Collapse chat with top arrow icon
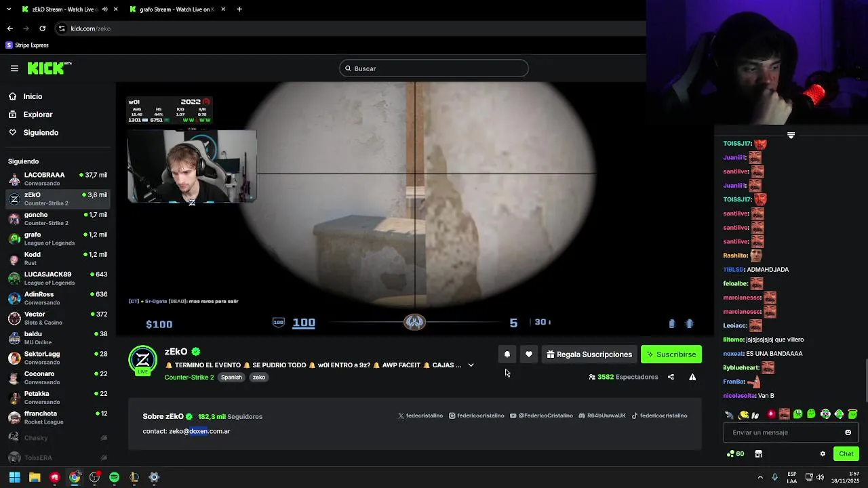The height and width of the screenshot is (488, 868). (x=791, y=136)
